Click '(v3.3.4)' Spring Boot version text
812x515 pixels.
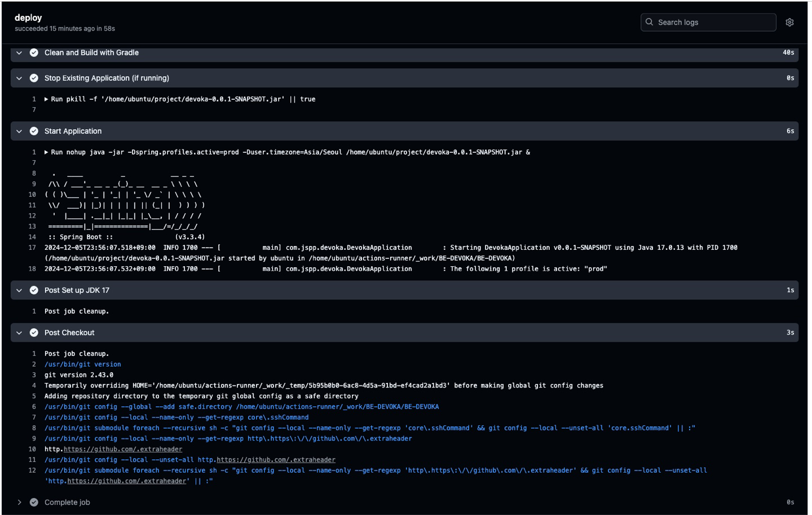coord(190,237)
